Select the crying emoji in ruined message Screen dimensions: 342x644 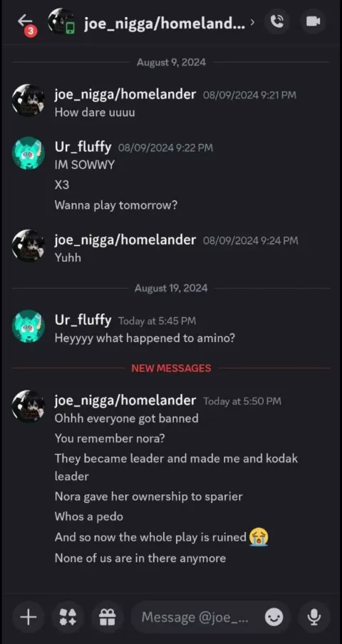point(259,537)
